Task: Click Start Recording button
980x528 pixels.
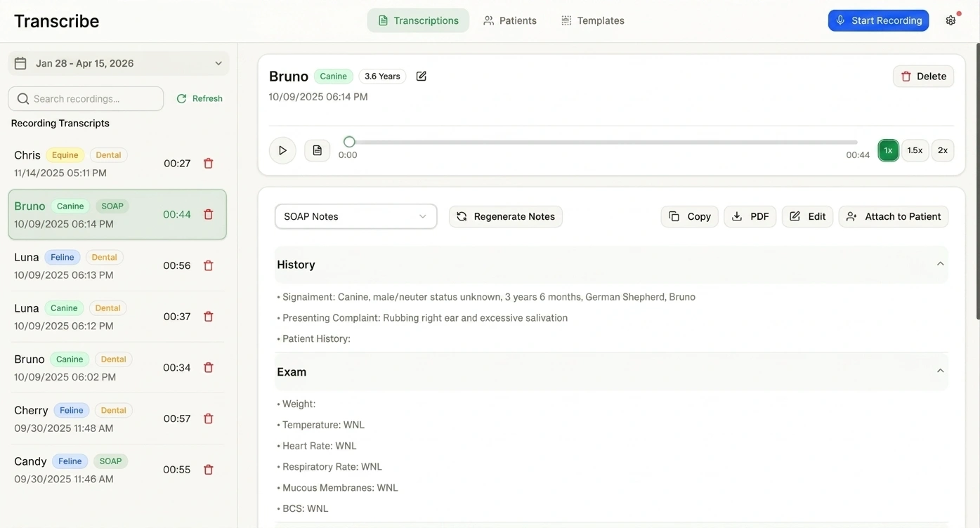Action: tap(878, 20)
